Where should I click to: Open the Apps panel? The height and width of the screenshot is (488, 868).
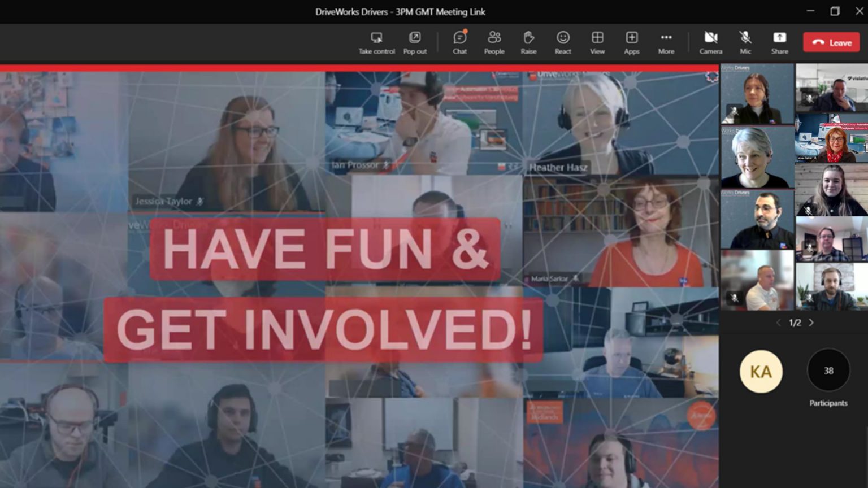pyautogui.click(x=632, y=43)
